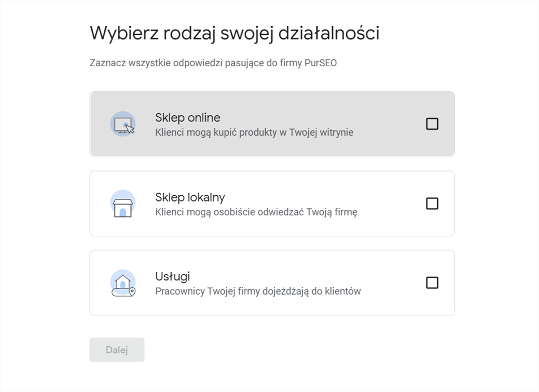Click description "Klienci mogą osobiście odwiedzać Twoją firmę"

pyautogui.click(x=256, y=213)
